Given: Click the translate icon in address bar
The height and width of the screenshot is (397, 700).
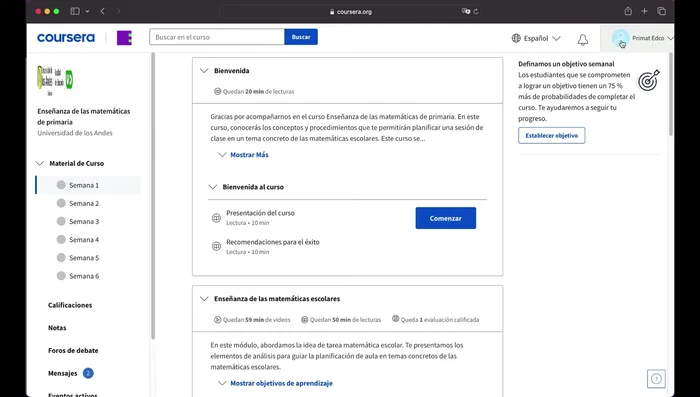Looking at the screenshot, I should pos(466,12).
